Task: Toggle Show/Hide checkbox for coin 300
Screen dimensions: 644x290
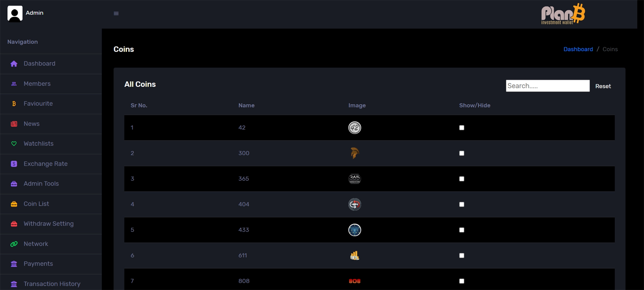Action: (462, 153)
